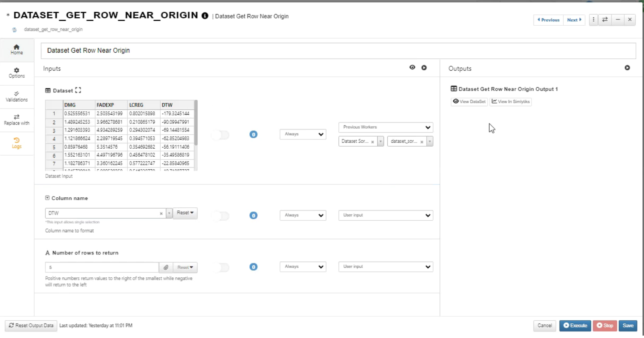
Task: Click the blue info badge on Dataset row
Action: [254, 134]
